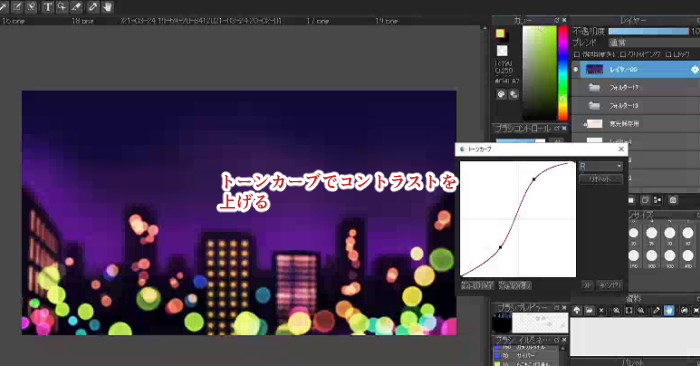Click the brush preview thumbnail
This screenshot has height=366, width=700.
pyautogui.click(x=540, y=322)
